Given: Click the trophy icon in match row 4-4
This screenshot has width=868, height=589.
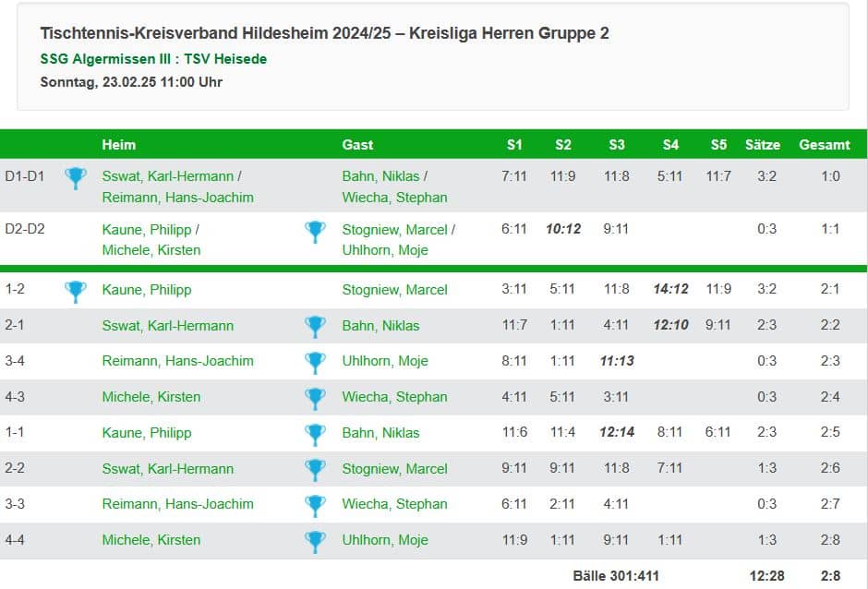Looking at the screenshot, I should pyautogui.click(x=315, y=541).
